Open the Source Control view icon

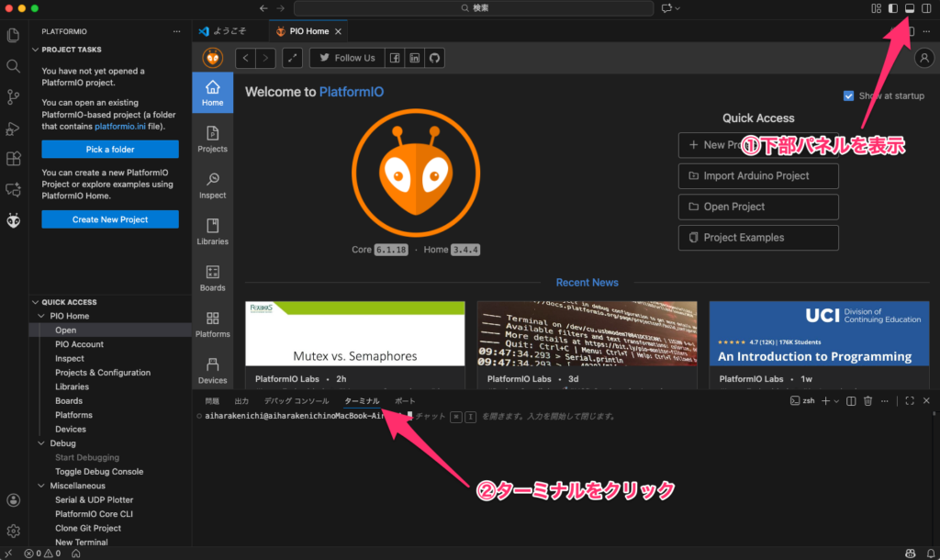point(13,96)
